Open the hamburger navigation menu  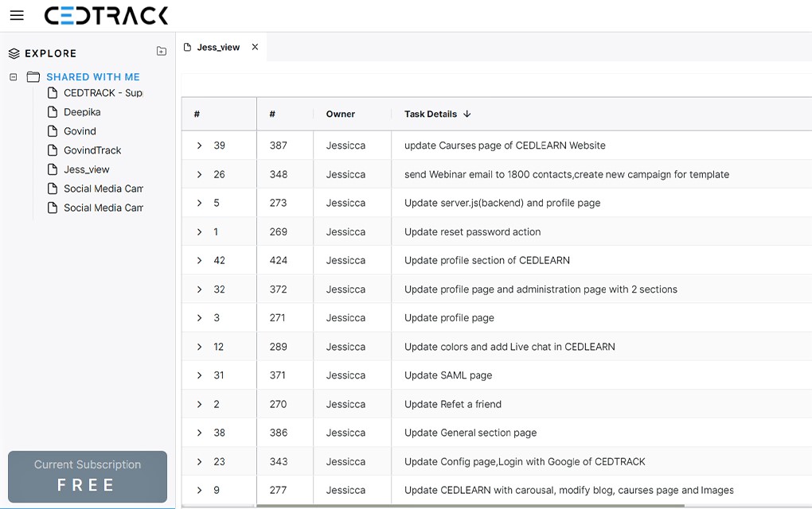point(17,15)
